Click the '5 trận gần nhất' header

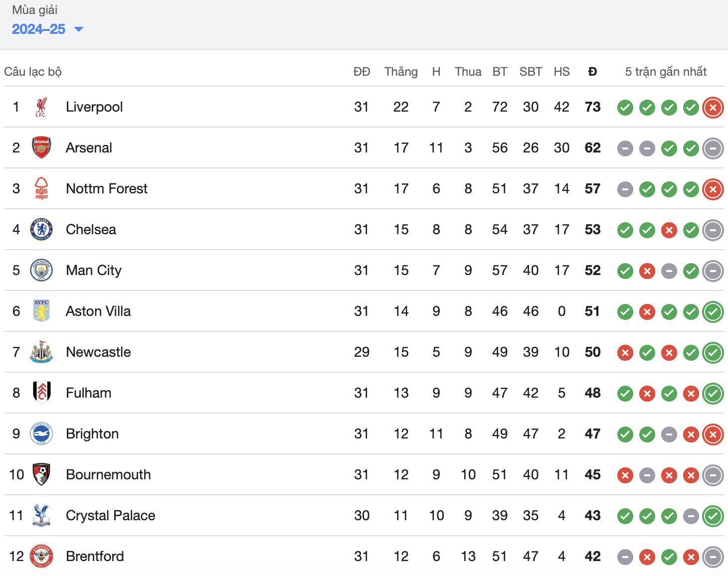click(x=666, y=72)
